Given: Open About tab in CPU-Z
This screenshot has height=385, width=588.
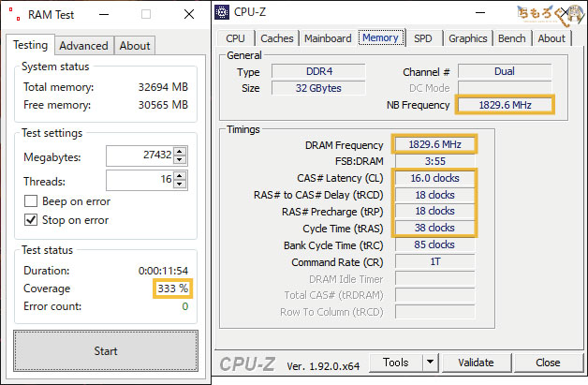Looking at the screenshot, I should pos(551,38).
